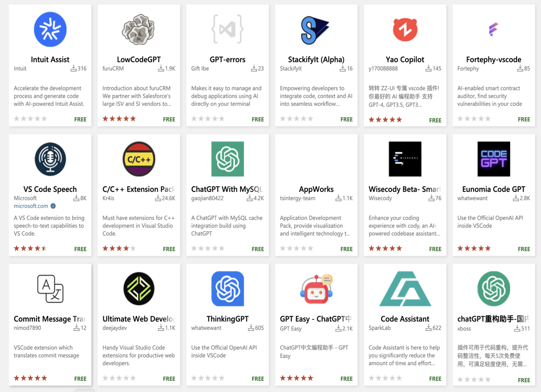This screenshot has width=541, height=392.
Task: Click the AppWorks extension title
Action: (x=316, y=189)
